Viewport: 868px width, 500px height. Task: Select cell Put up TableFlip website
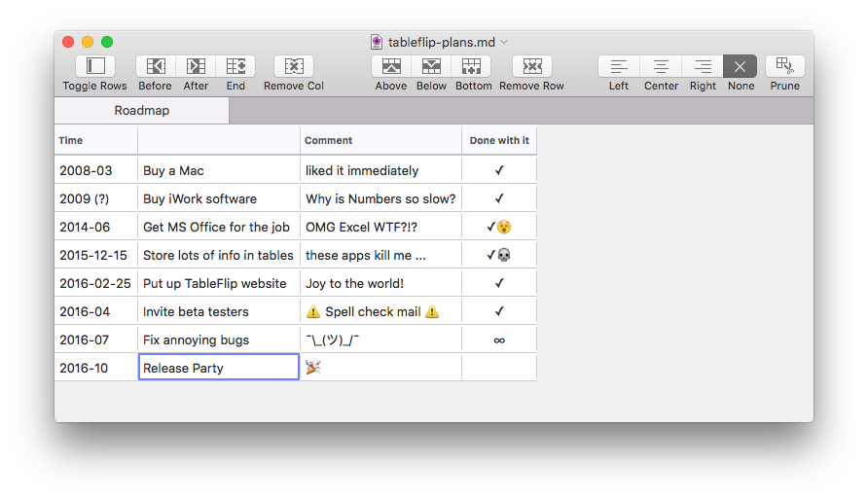219,283
